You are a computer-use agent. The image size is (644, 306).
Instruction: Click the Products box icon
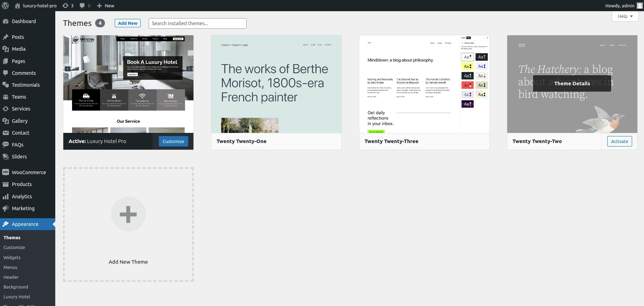pos(6,184)
